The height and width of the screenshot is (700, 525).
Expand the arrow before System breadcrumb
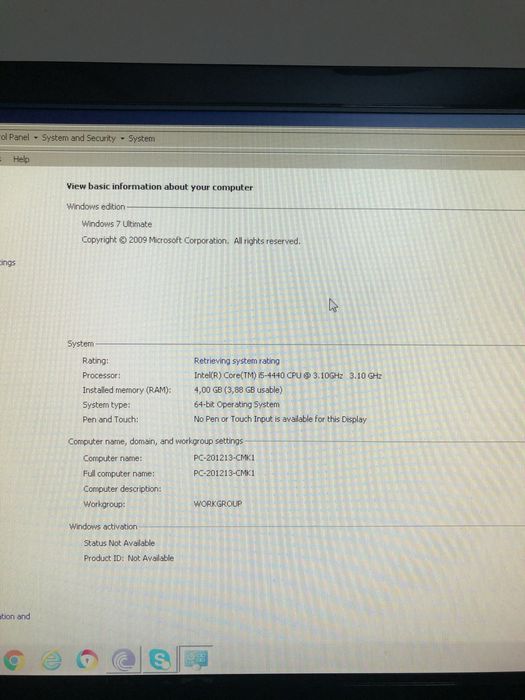coord(122,138)
